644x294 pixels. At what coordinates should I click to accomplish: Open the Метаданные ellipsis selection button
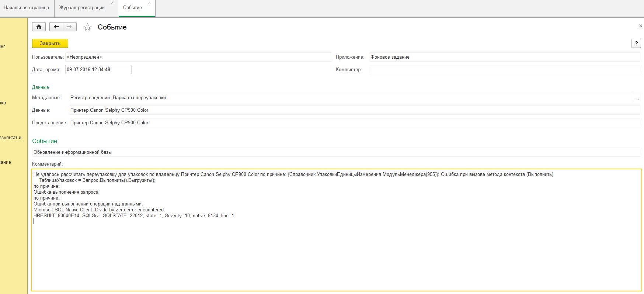pos(637,98)
